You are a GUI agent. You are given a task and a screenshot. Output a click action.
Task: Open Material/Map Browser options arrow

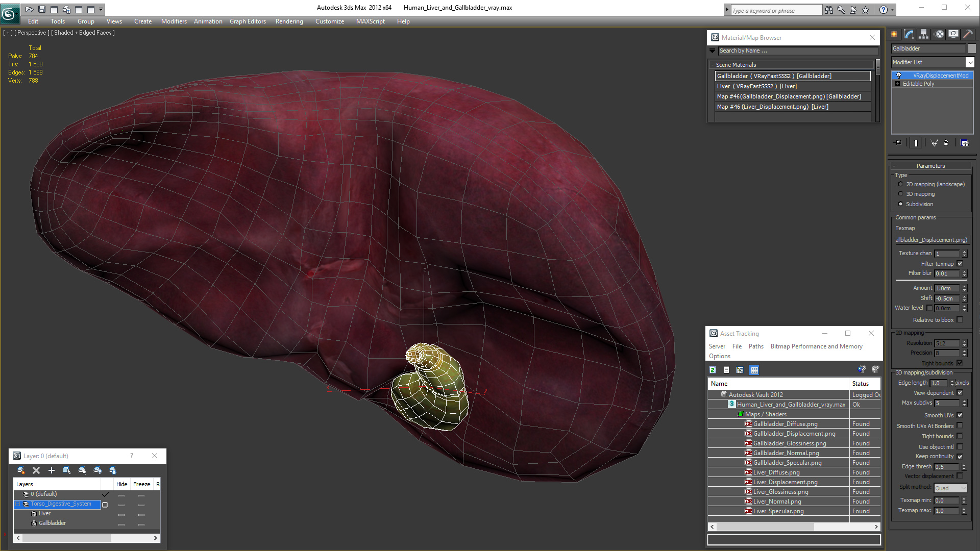point(712,51)
